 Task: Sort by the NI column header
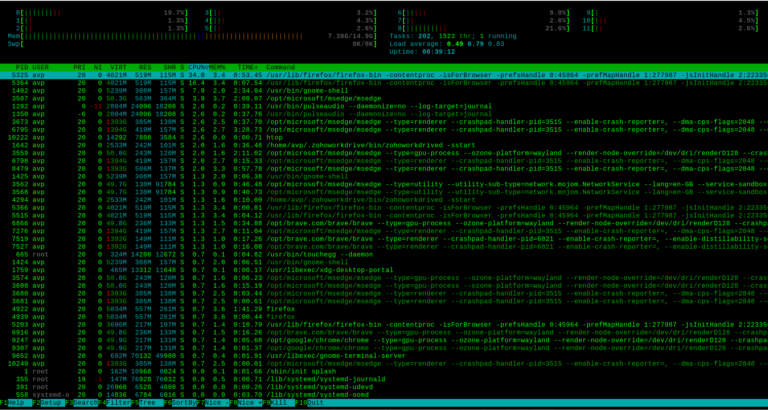(98, 67)
